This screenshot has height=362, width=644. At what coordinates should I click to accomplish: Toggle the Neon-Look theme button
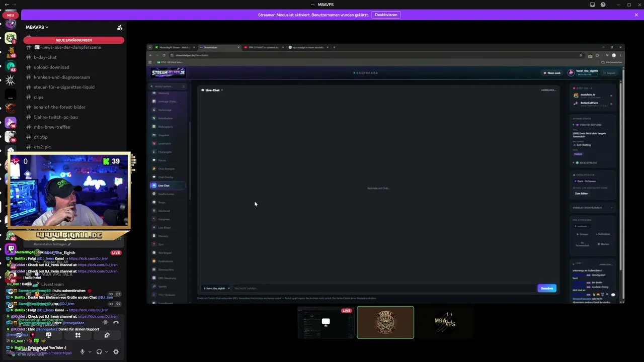pyautogui.click(x=552, y=73)
